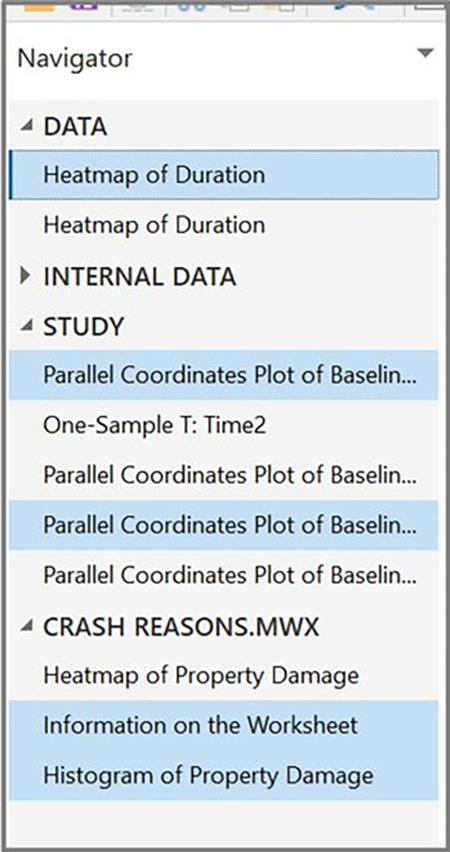The height and width of the screenshot is (852, 450).
Task: Select Parallel Coordinates Plot just below One-Sample T
Action: (x=224, y=475)
